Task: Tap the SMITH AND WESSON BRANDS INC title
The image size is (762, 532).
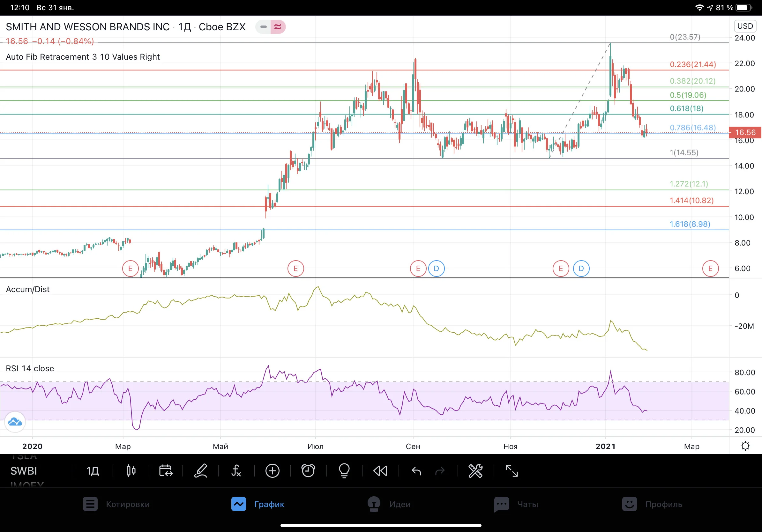Action: pos(88,27)
